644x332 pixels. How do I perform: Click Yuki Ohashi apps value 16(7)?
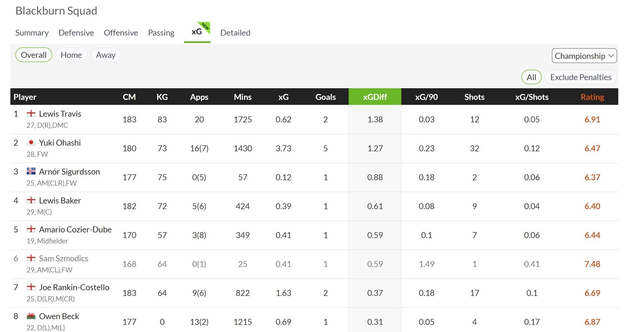pyautogui.click(x=199, y=148)
